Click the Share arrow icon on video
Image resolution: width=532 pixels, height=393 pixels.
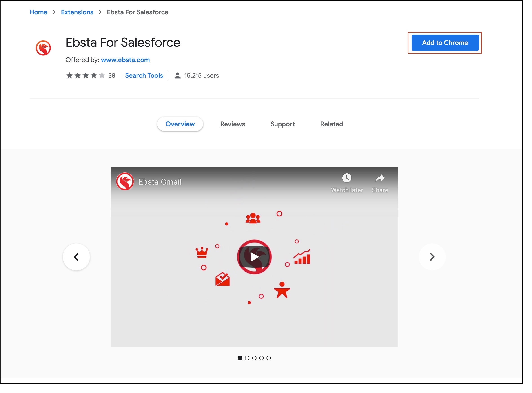380,178
